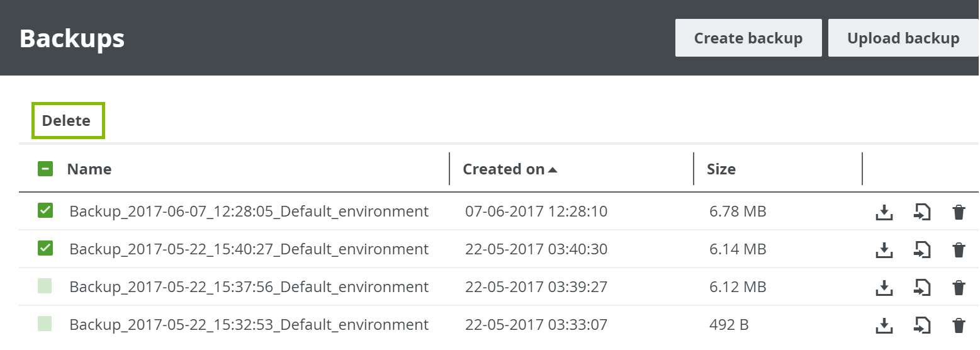Click the Create backup button

coord(748,38)
